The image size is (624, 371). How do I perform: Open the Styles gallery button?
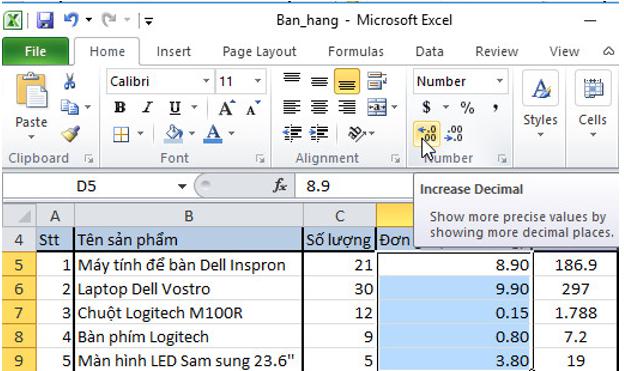pyautogui.click(x=540, y=104)
